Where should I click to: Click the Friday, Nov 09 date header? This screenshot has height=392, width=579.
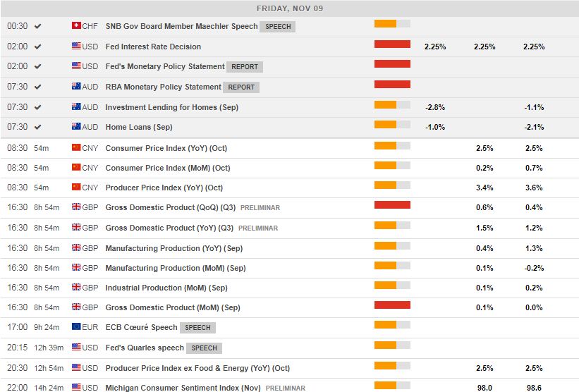(289, 8)
